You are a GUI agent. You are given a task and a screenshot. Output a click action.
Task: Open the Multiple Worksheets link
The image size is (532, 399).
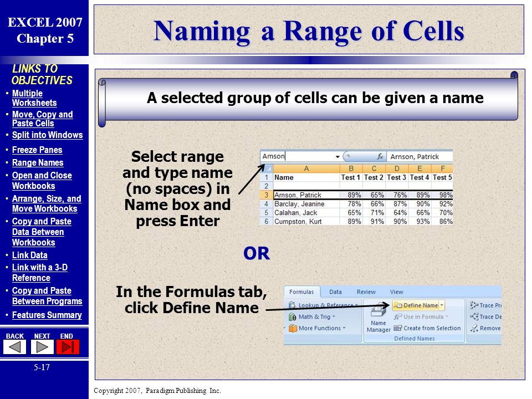click(34, 98)
